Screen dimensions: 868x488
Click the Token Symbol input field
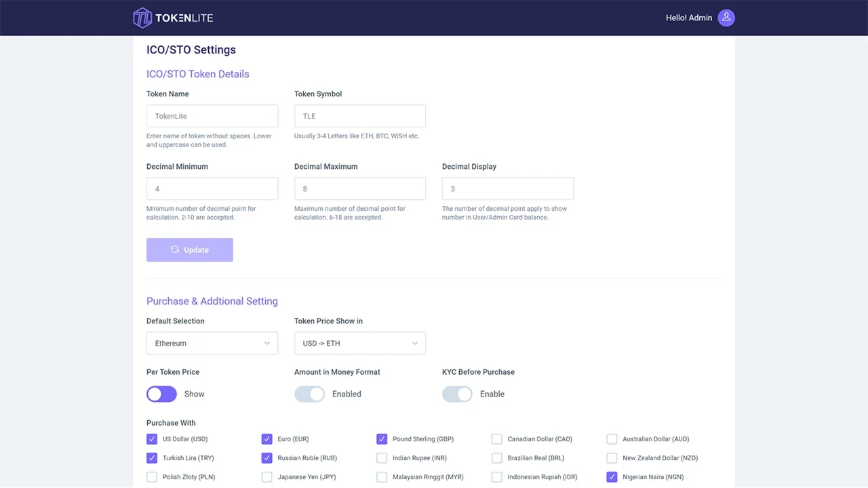pos(360,116)
